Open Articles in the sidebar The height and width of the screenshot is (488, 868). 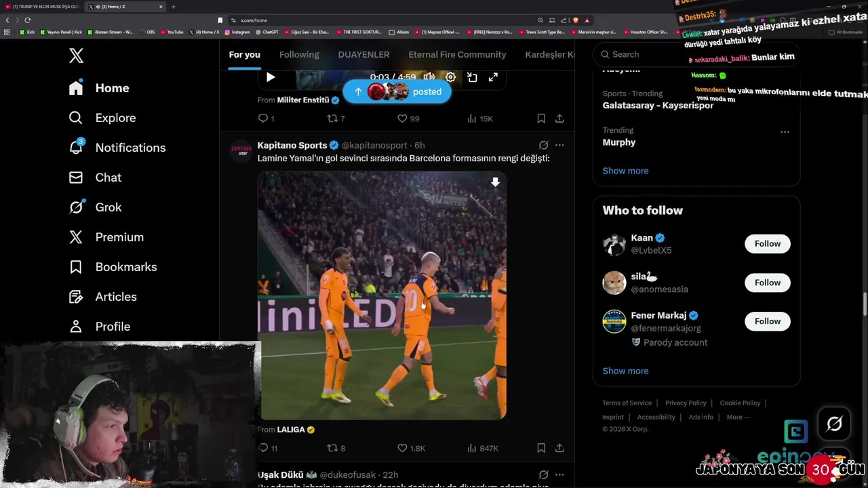pos(102,297)
